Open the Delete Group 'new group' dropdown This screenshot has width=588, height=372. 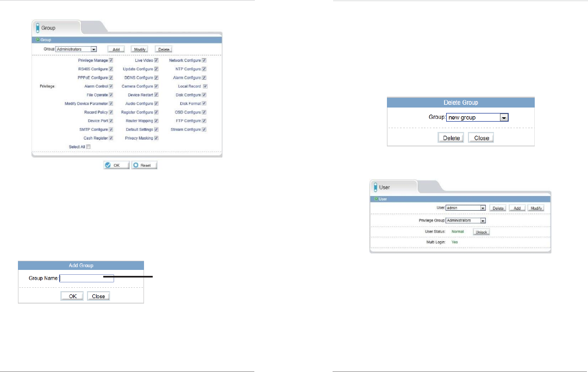(x=477, y=117)
